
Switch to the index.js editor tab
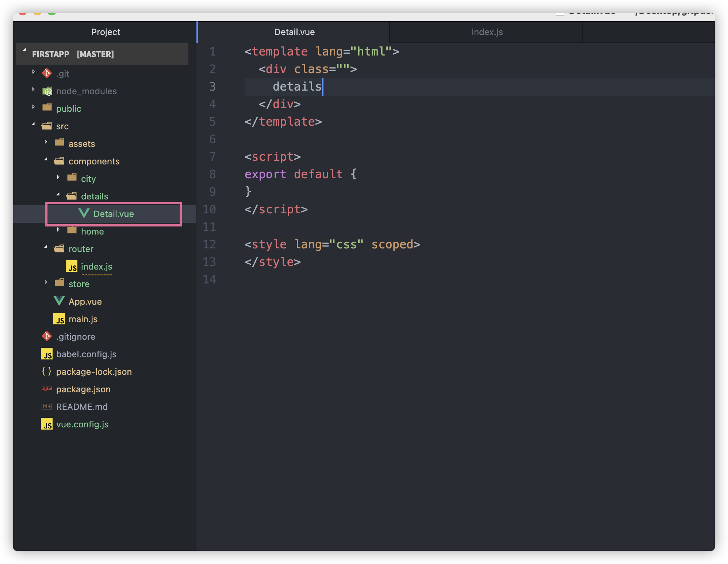coord(487,32)
